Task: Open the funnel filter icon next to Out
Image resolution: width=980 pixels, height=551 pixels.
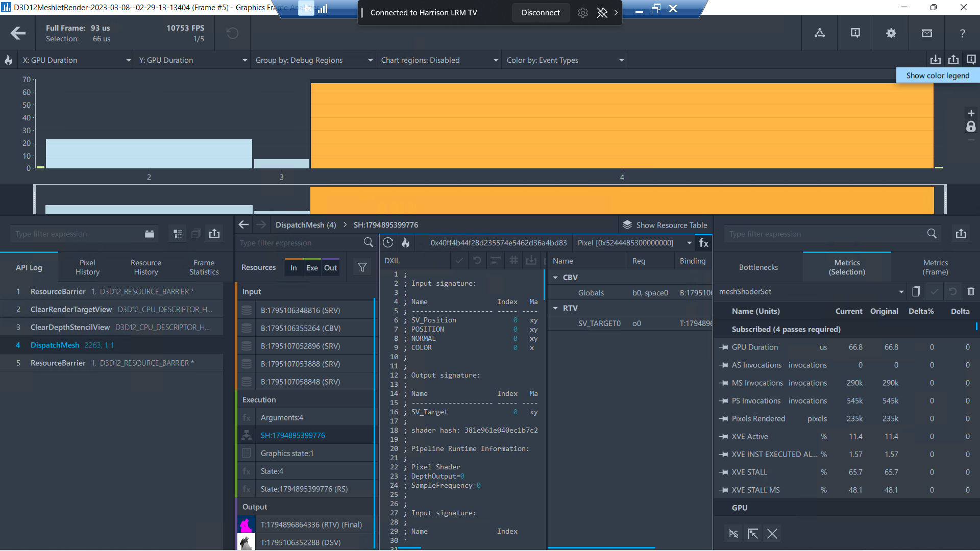Action: (362, 267)
